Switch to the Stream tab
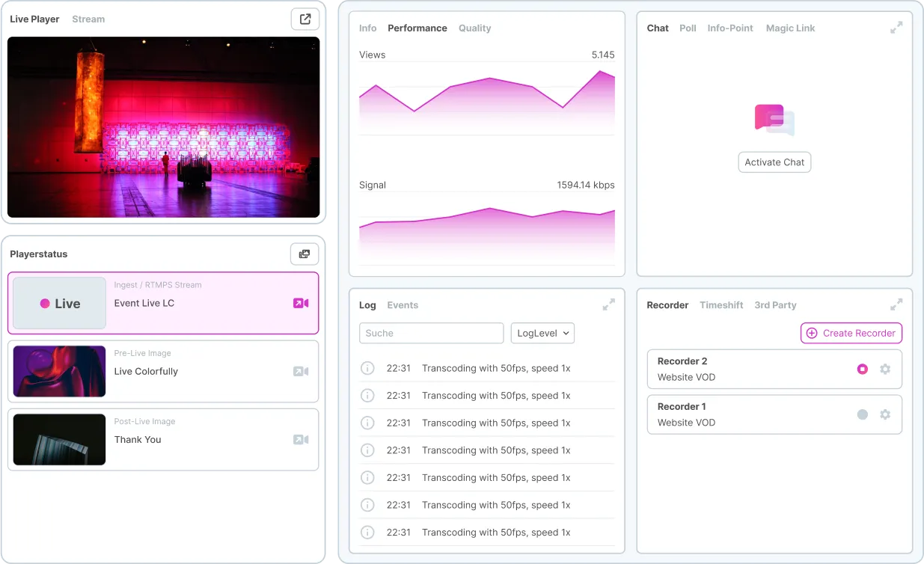 point(88,19)
